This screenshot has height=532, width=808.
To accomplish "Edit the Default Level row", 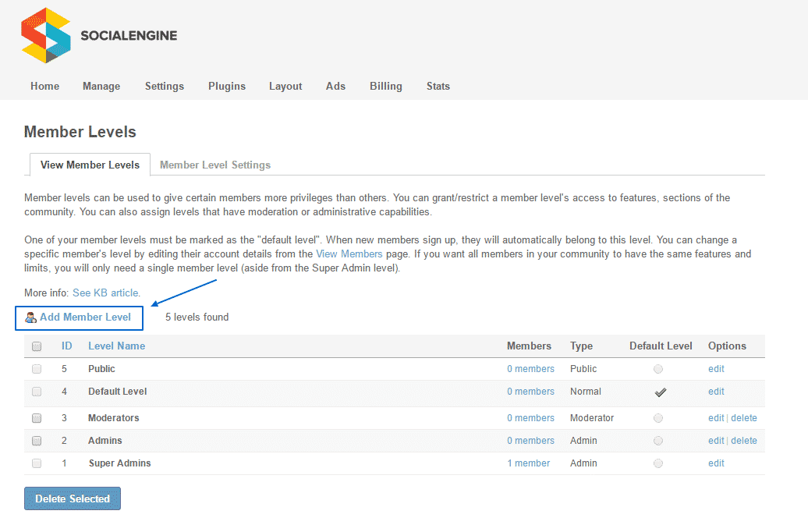I will 716,392.
